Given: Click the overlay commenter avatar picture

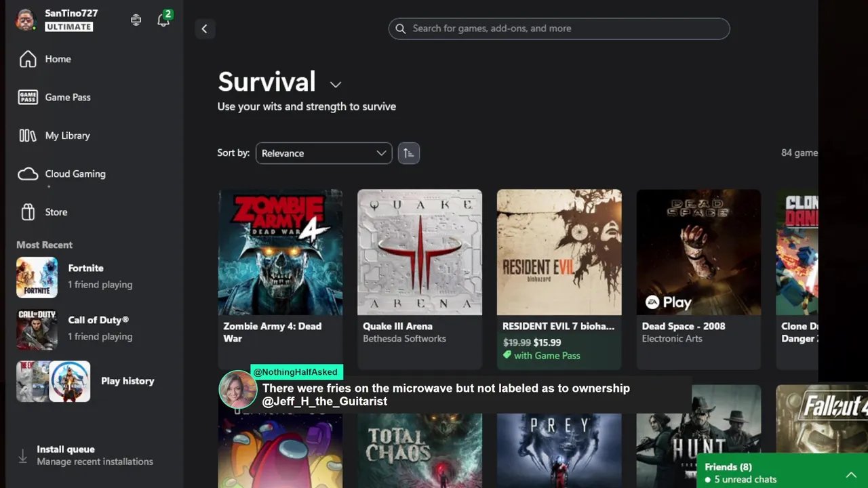Looking at the screenshot, I should pyautogui.click(x=237, y=390).
